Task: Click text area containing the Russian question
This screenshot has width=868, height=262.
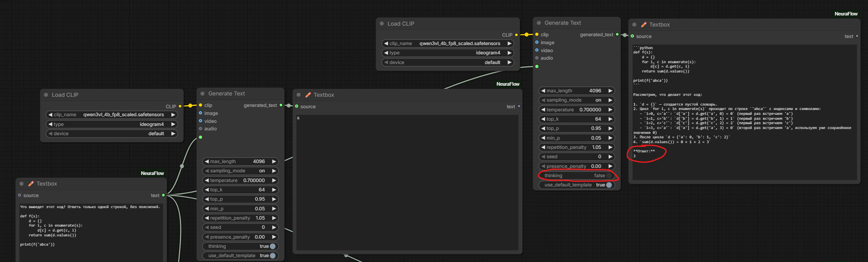Action: click(x=91, y=232)
